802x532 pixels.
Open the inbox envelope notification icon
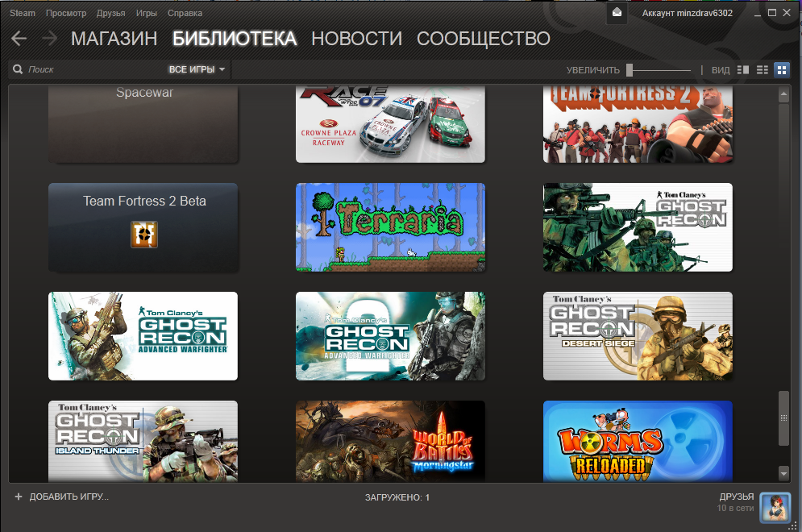coord(617,13)
